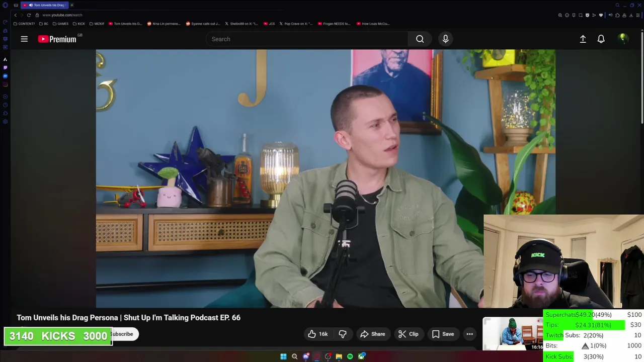644x362 pixels.
Task: Open the more actions ellipsis menu
Action: click(x=469, y=334)
